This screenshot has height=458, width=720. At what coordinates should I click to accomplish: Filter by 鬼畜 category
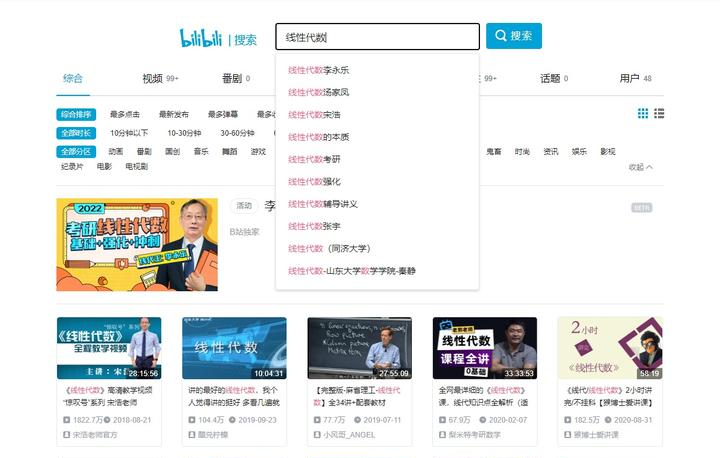coord(494,152)
